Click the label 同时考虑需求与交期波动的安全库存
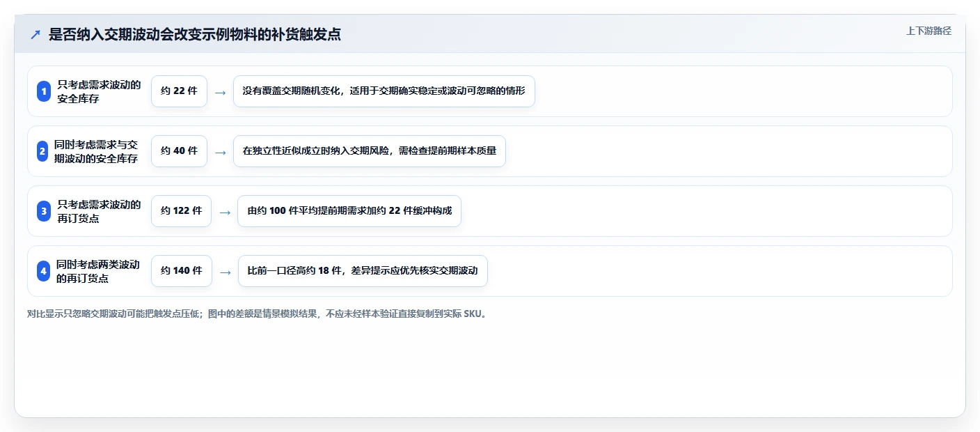This screenshot has height=432, width=980. [x=96, y=151]
